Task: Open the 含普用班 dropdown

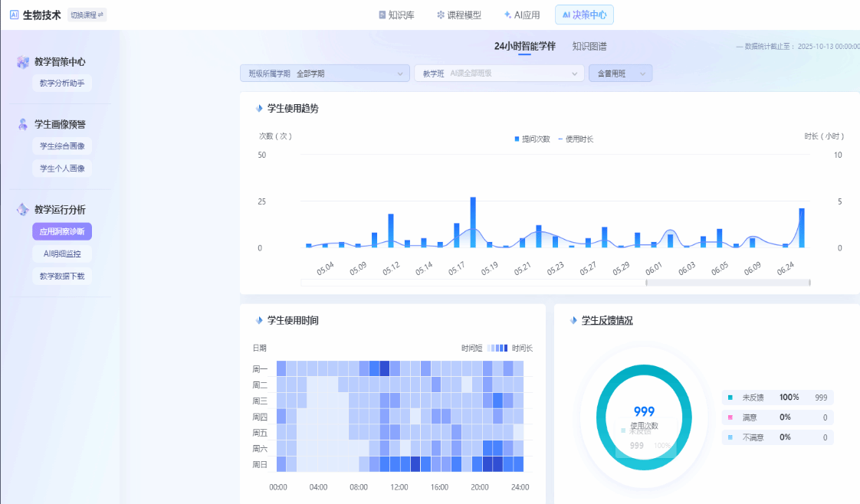Action: pyautogui.click(x=620, y=74)
